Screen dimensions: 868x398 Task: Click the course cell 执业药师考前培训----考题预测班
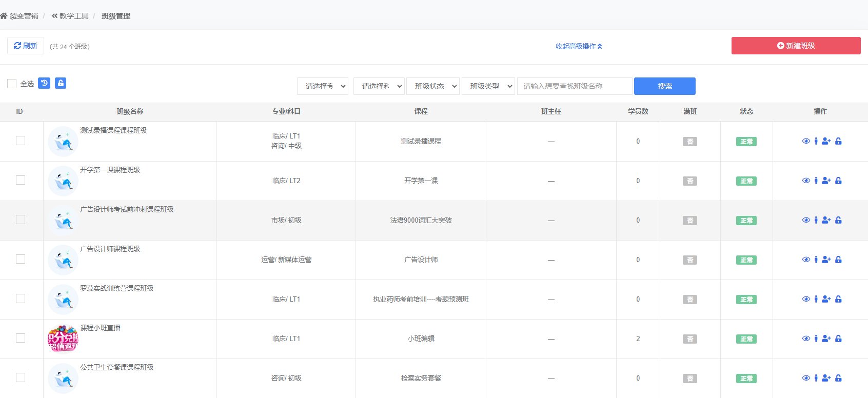421,299
